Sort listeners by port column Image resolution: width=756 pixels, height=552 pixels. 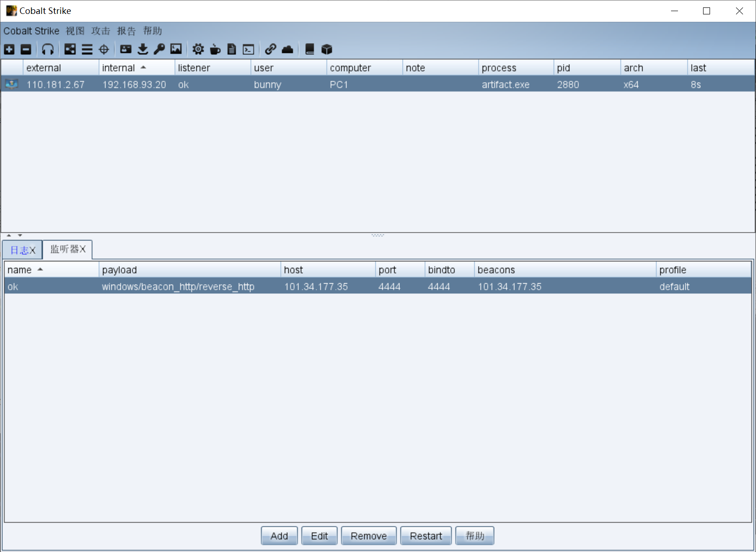[400, 270]
